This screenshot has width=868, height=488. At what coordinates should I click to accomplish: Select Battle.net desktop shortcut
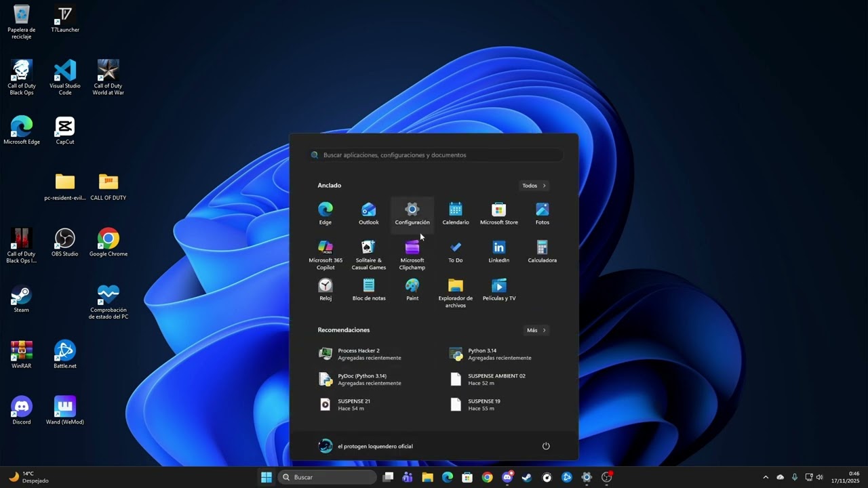coord(65,354)
